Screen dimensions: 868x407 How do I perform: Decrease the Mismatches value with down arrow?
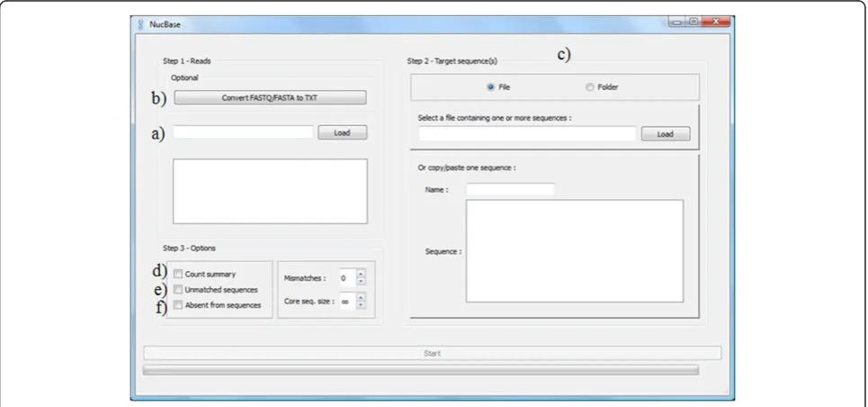[x=361, y=282]
